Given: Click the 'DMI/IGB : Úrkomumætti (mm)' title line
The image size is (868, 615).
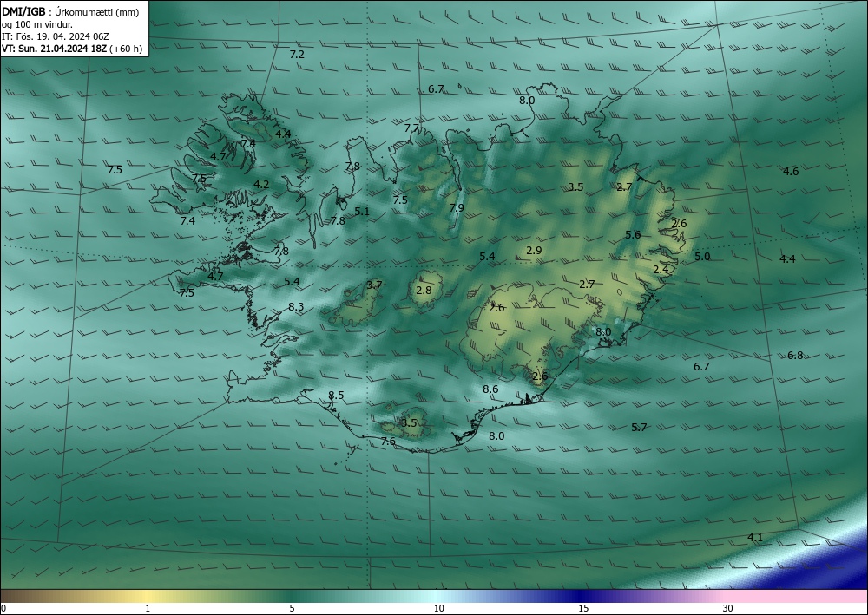Looking at the screenshot, I should (x=70, y=13).
